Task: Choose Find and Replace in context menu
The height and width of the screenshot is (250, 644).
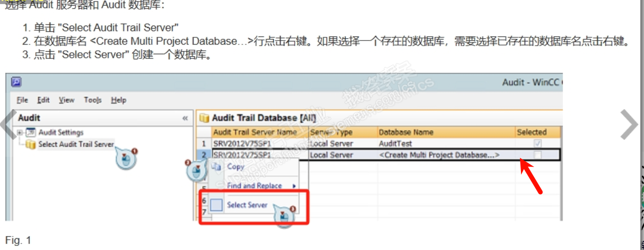Action: pyautogui.click(x=254, y=185)
